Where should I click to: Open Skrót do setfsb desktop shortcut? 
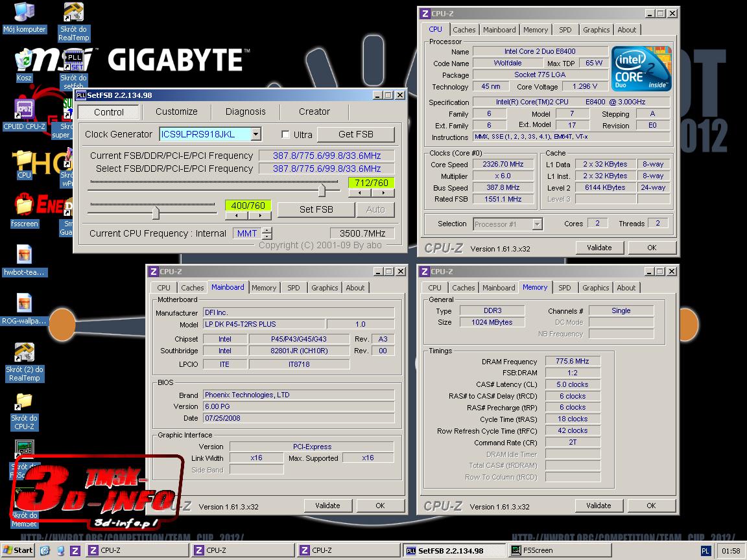[74, 70]
